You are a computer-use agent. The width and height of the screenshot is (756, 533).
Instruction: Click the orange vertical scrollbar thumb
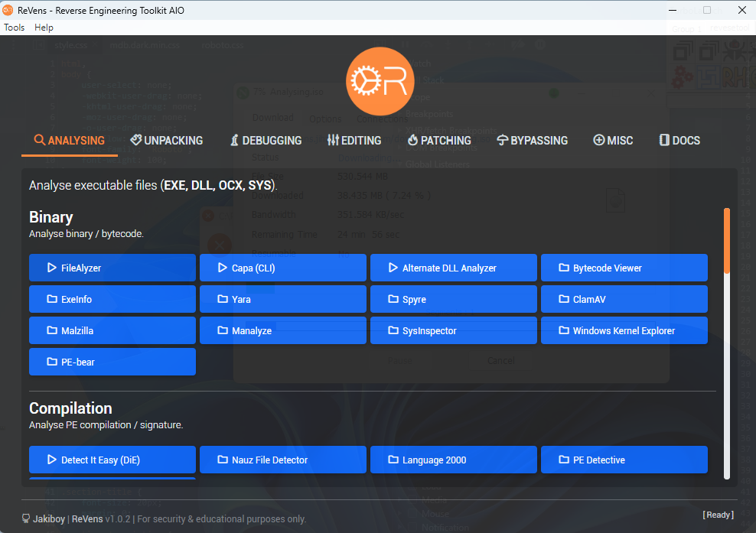click(727, 241)
